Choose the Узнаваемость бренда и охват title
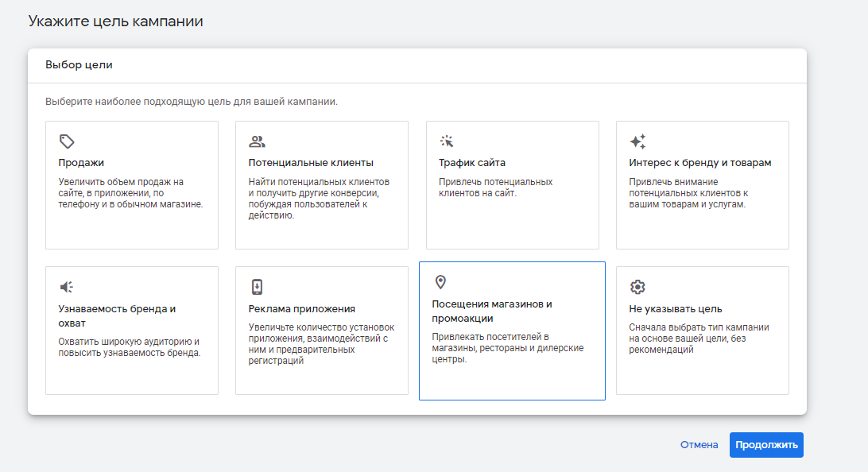Viewport: 868px width, 472px height. pyautogui.click(x=117, y=316)
